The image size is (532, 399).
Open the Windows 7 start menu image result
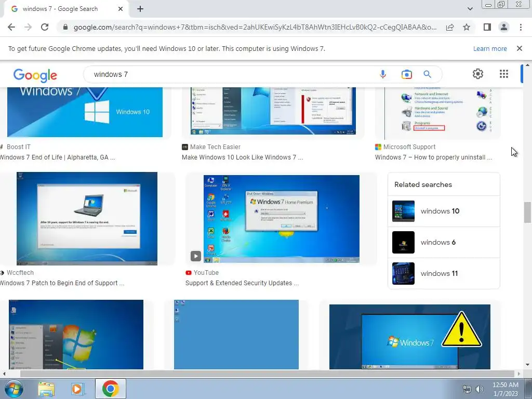point(76,334)
